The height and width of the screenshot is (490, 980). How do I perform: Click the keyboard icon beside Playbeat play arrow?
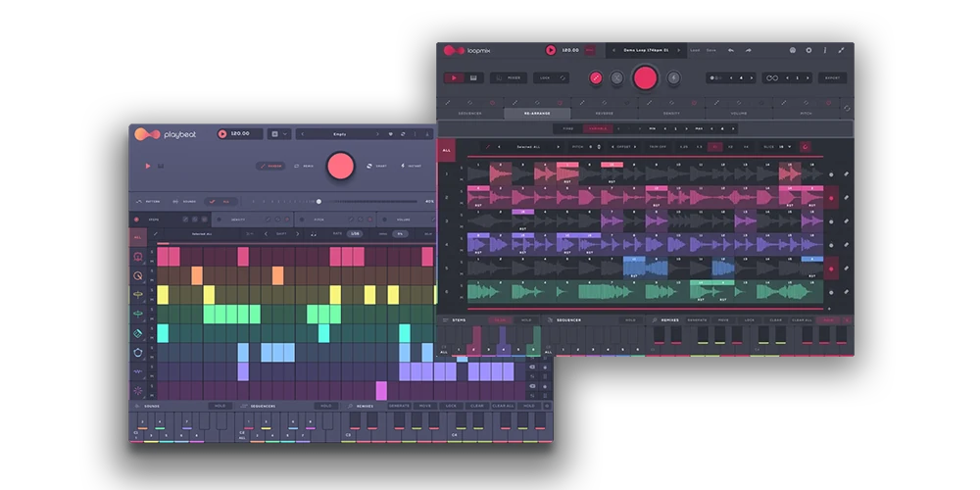(161, 167)
